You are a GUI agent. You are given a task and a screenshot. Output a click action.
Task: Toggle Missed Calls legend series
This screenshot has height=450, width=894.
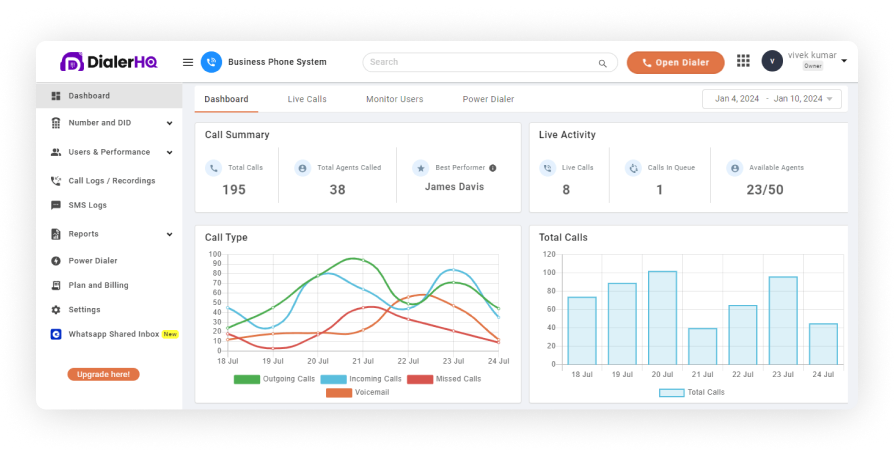(x=444, y=379)
